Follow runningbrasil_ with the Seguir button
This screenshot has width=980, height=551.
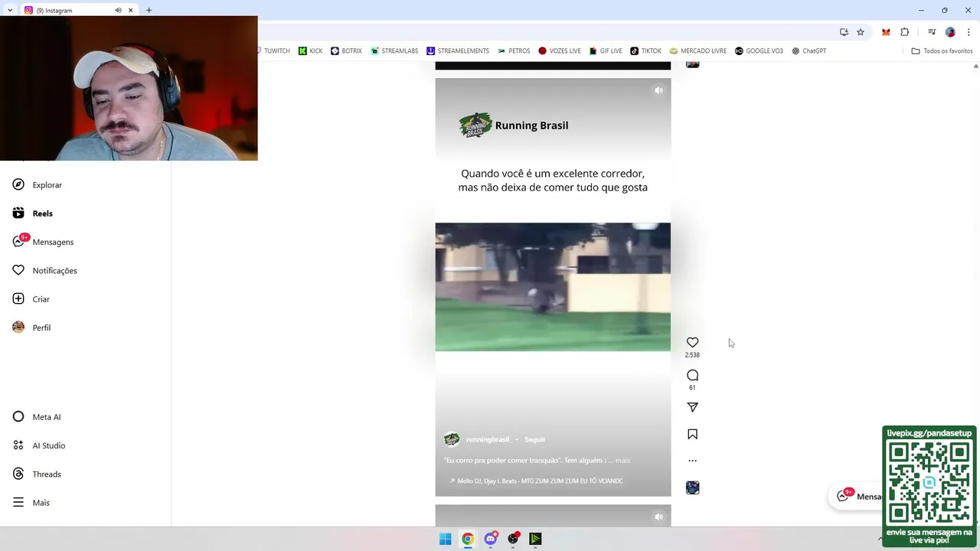pyautogui.click(x=534, y=439)
